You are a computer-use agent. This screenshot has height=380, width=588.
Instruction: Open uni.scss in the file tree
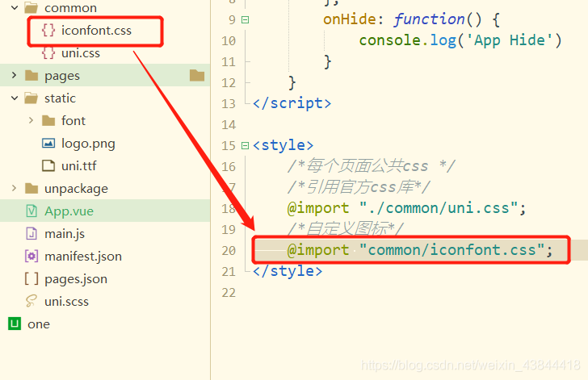point(66,301)
